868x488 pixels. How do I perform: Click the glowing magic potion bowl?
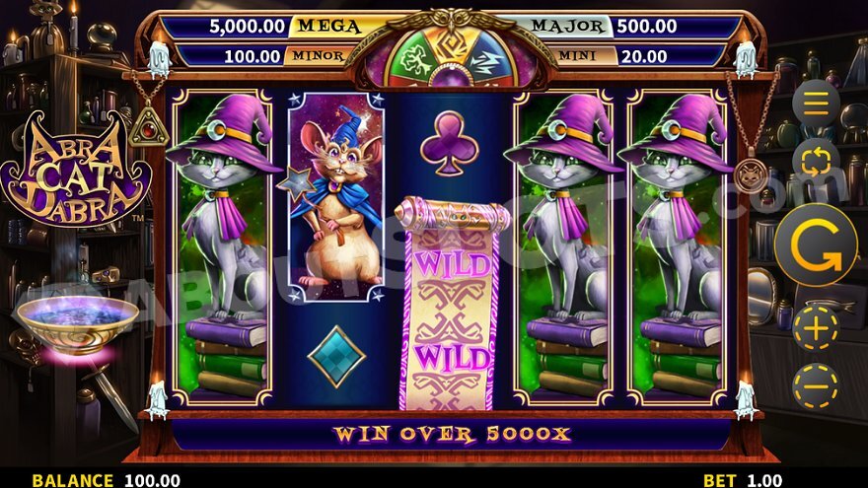click(78, 324)
